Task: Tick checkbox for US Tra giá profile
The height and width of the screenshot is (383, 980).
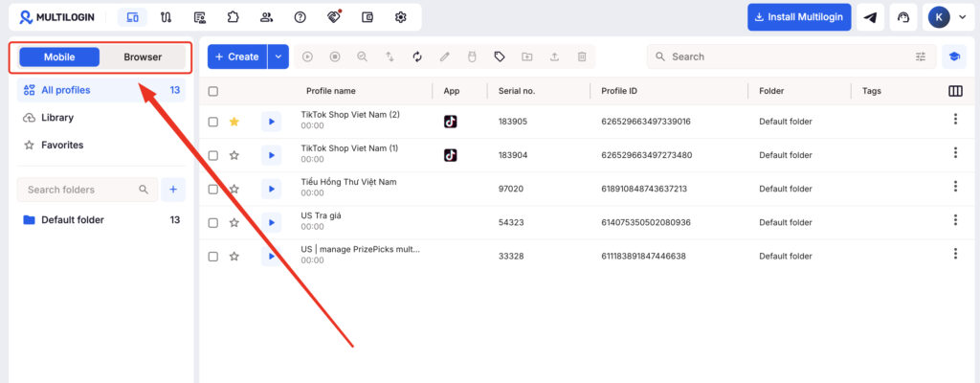Action: [213, 223]
